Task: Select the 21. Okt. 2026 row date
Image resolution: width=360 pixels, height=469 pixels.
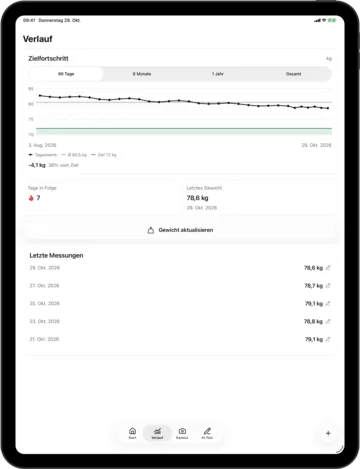Action: point(44,339)
